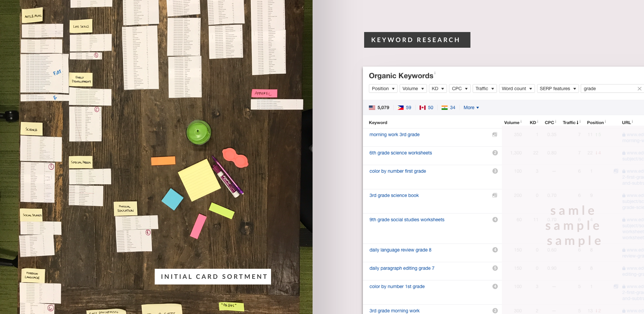
Task: Open keyword color by number 1st grade
Action: point(397,286)
